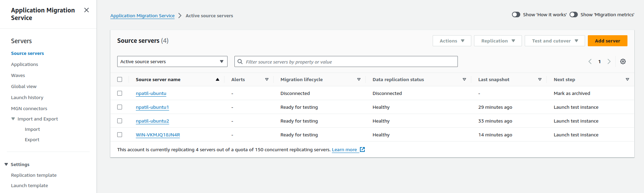Navigate to MGN connectors in sidebar
This screenshot has width=644, height=193.
29,108
